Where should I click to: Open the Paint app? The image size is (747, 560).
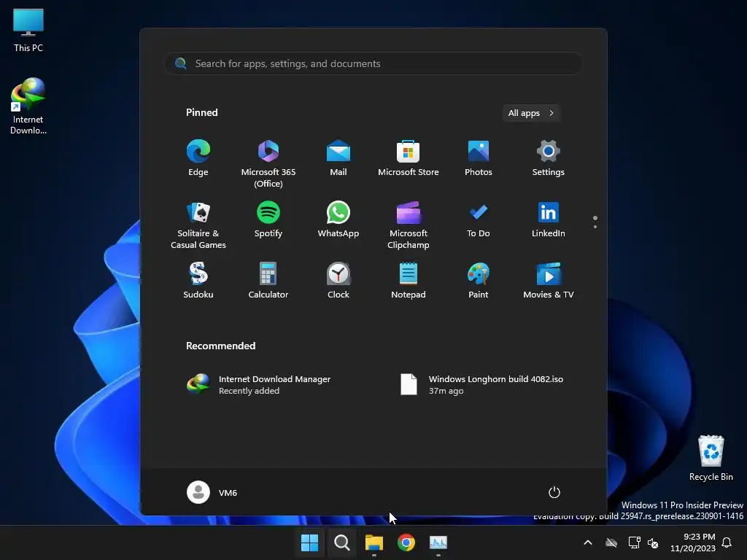479,281
